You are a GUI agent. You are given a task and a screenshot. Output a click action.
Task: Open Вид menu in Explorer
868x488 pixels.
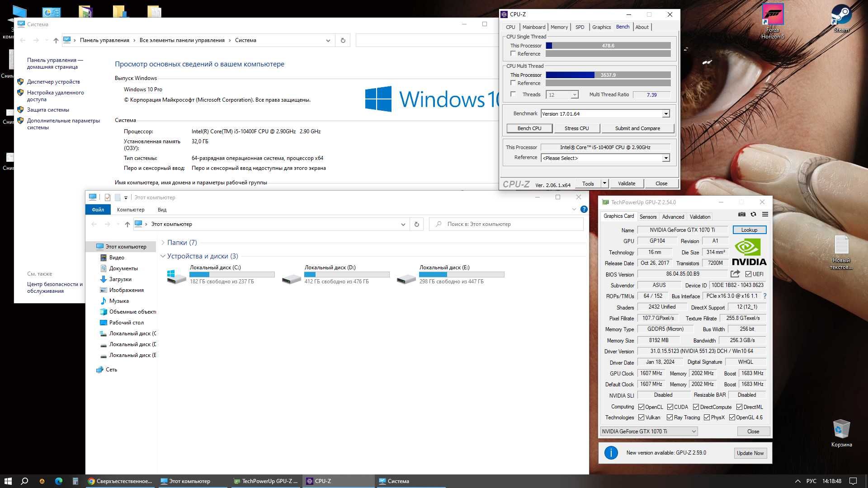pyautogui.click(x=162, y=210)
